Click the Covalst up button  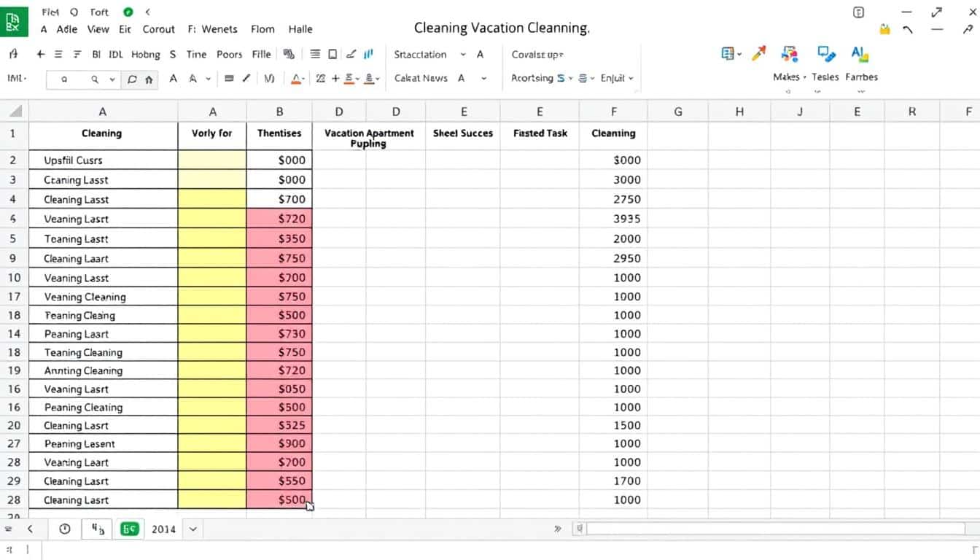(x=537, y=55)
